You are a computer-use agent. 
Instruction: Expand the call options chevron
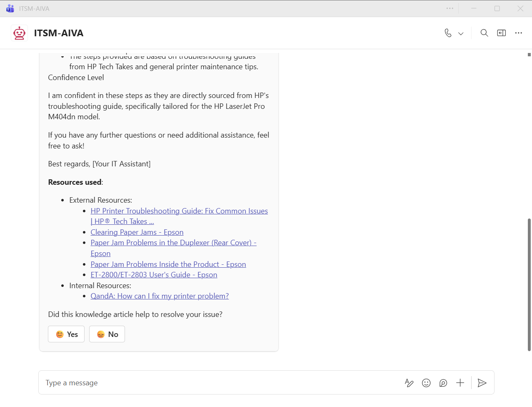(x=461, y=33)
